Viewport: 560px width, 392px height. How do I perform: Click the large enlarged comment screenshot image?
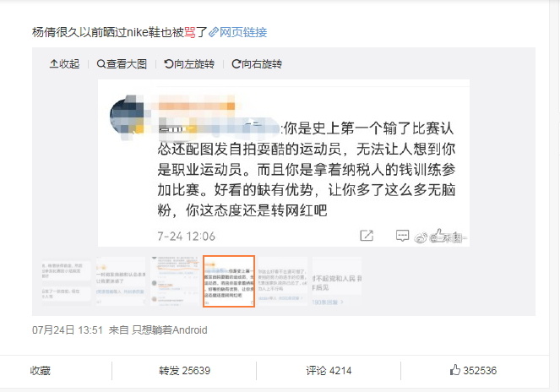click(284, 163)
